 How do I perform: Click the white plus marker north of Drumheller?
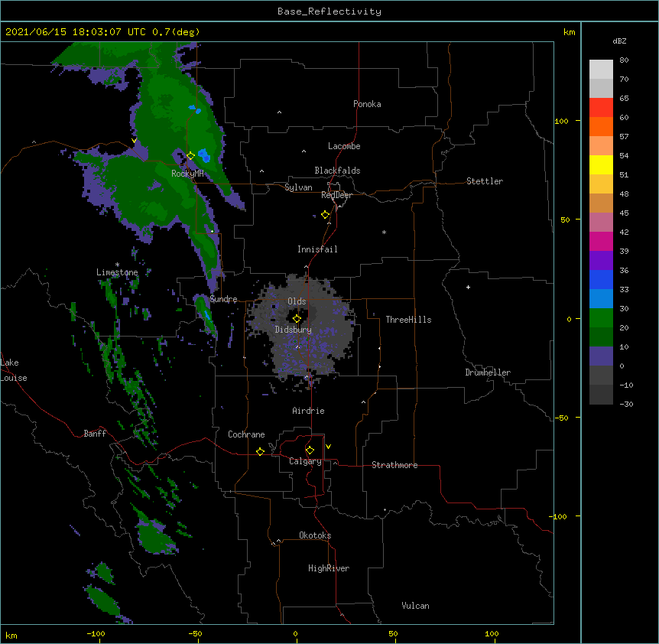point(468,287)
